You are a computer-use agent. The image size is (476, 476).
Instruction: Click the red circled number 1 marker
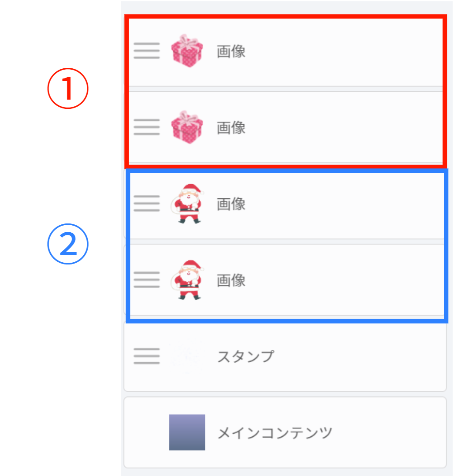68,88
